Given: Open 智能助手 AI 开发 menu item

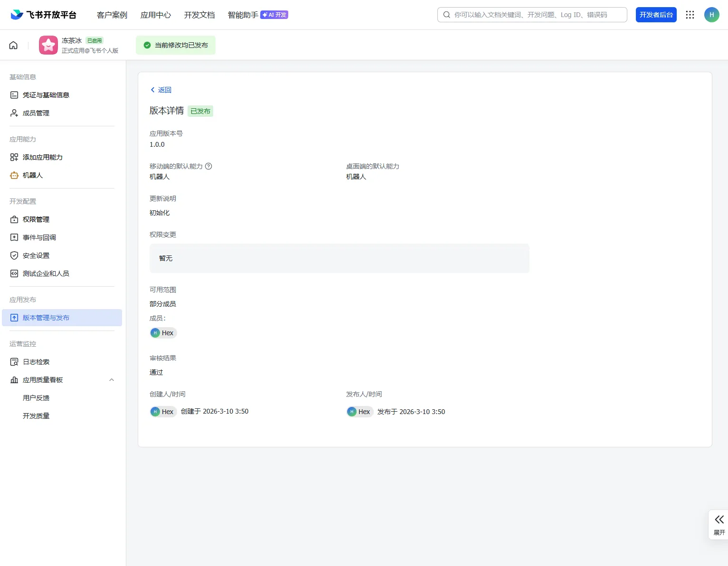Looking at the screenshot, I should click(257, 15).
